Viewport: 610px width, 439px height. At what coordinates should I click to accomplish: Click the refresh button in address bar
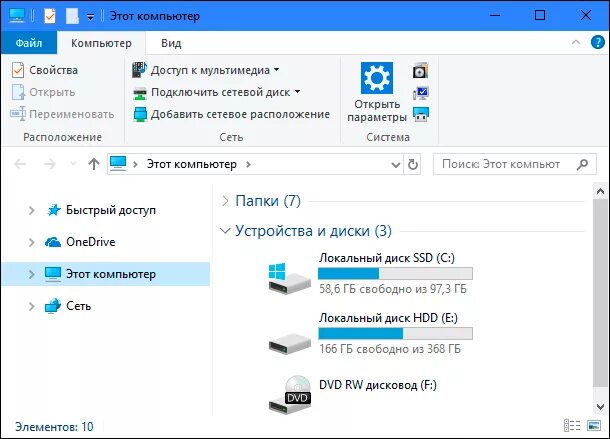point(413,164)
